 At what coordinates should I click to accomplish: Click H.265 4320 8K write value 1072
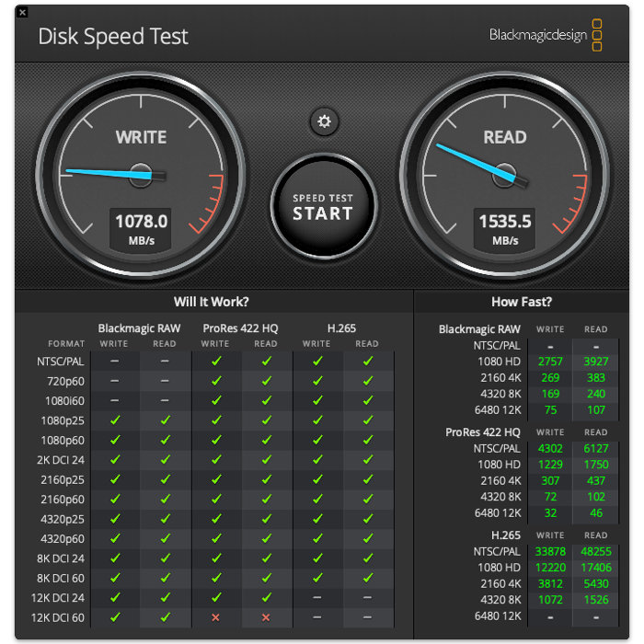[x=550, y=600]
